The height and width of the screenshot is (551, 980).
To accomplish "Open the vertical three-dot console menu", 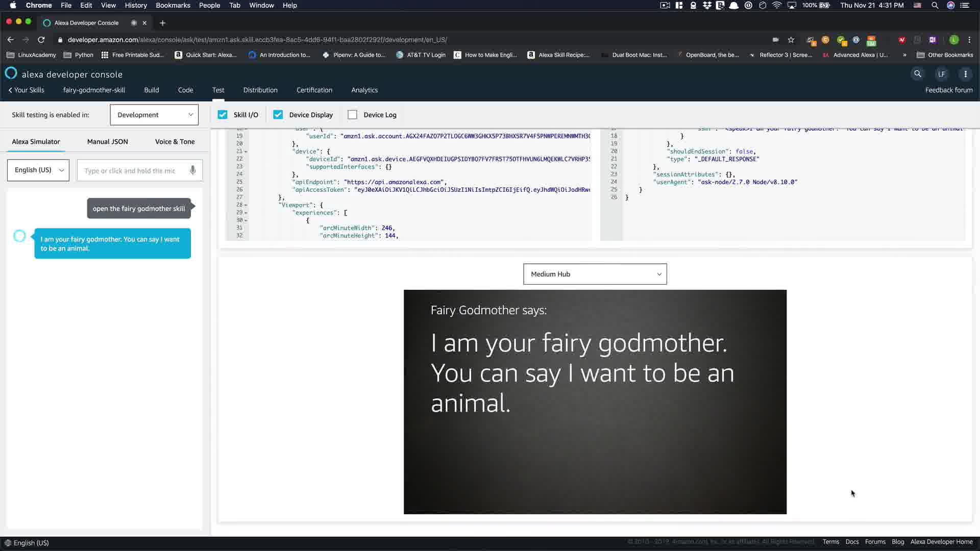I will [x=965, y=74].
